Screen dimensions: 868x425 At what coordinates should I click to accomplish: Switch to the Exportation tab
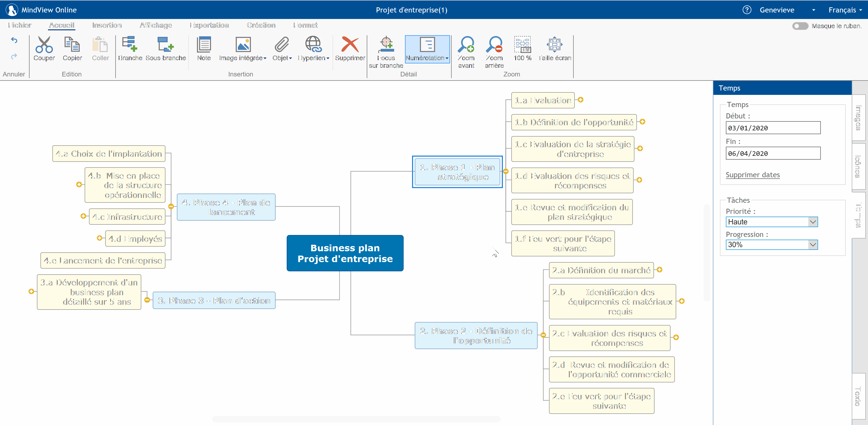pos(209,25)
